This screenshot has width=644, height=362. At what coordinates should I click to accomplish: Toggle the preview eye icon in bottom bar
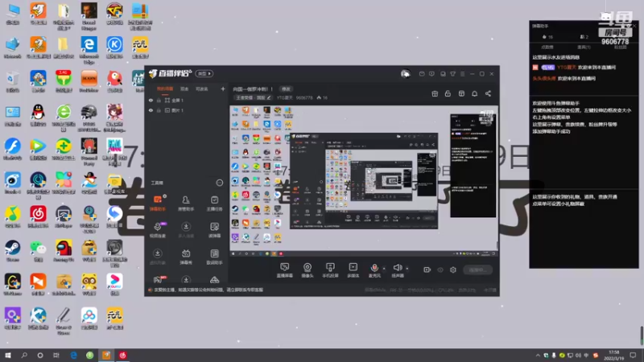(x=440, y=269)
